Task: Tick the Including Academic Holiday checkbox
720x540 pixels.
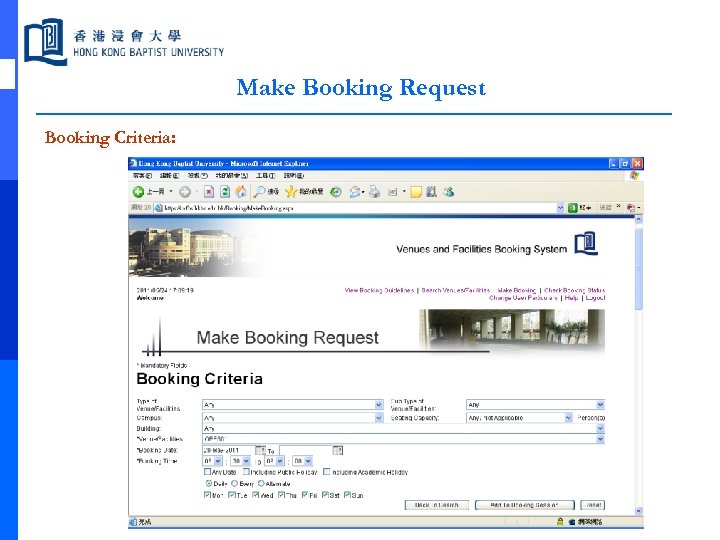Action: coord(326,472)
